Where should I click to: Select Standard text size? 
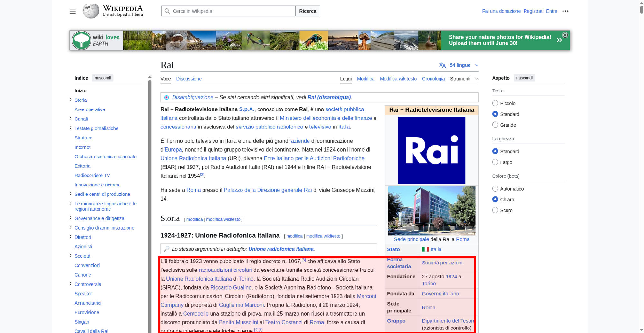[x=495, y=114]
